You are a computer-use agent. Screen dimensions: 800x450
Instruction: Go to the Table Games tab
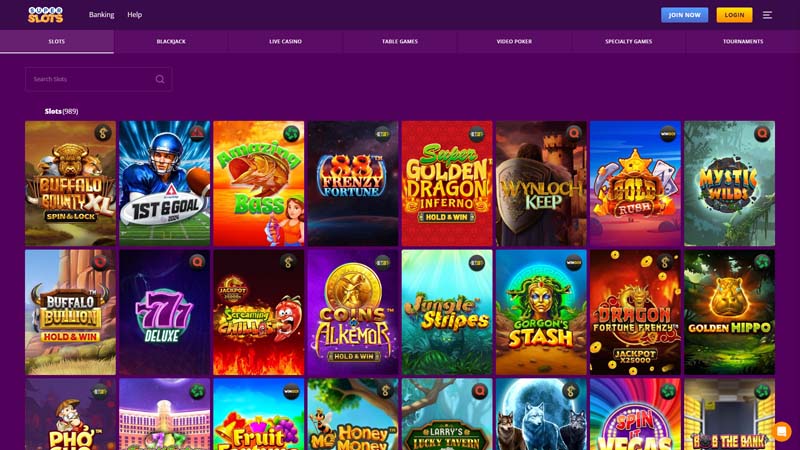[x=399, y=41]
